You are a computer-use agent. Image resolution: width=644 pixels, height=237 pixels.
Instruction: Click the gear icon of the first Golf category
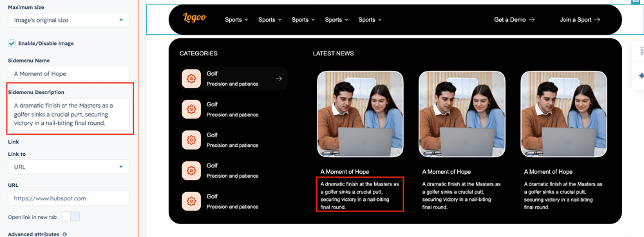[x=191, y=79]
